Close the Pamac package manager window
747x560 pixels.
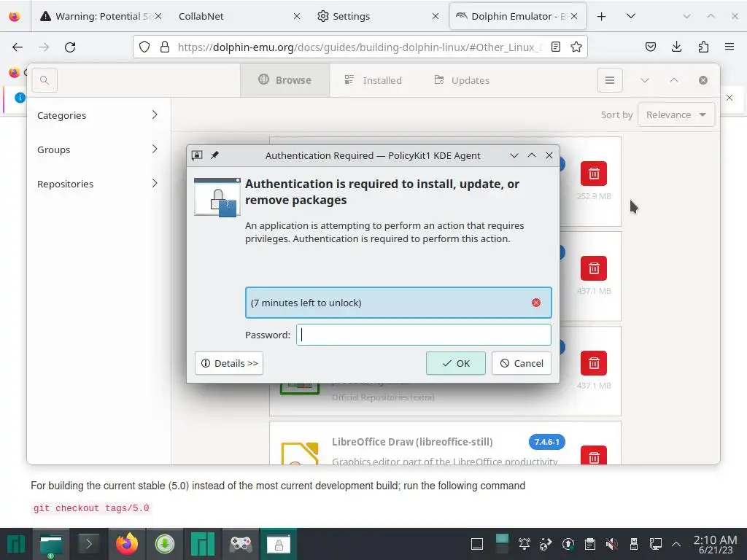(x=703, y=80)
